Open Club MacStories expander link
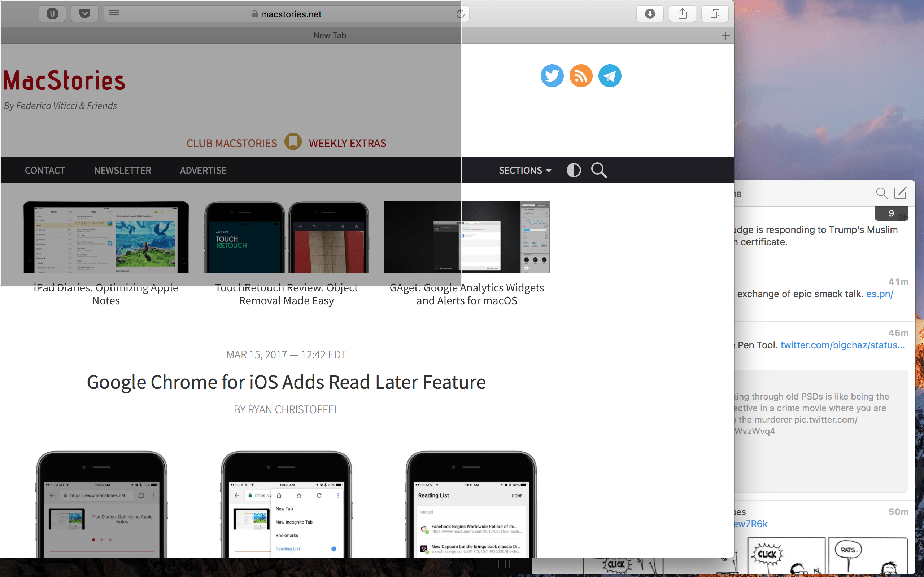This screenshot has height=577, width=924. (291, 143)
